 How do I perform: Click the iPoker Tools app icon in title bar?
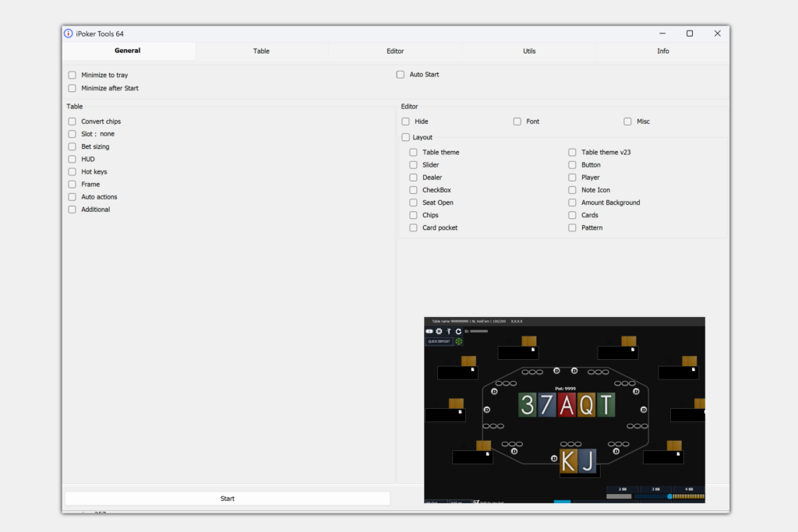[x=69, y=33]
